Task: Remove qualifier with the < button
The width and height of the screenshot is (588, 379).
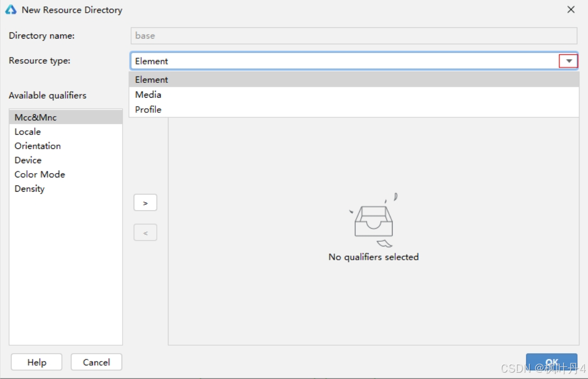Action: point(145,233)
